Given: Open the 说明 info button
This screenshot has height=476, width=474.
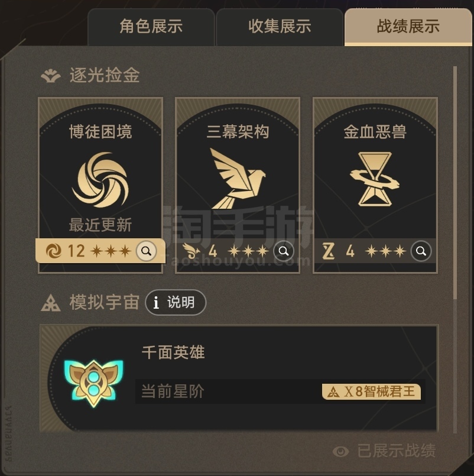Looking at the screenshot, I should pyautogui.click(x=176, y=302).
